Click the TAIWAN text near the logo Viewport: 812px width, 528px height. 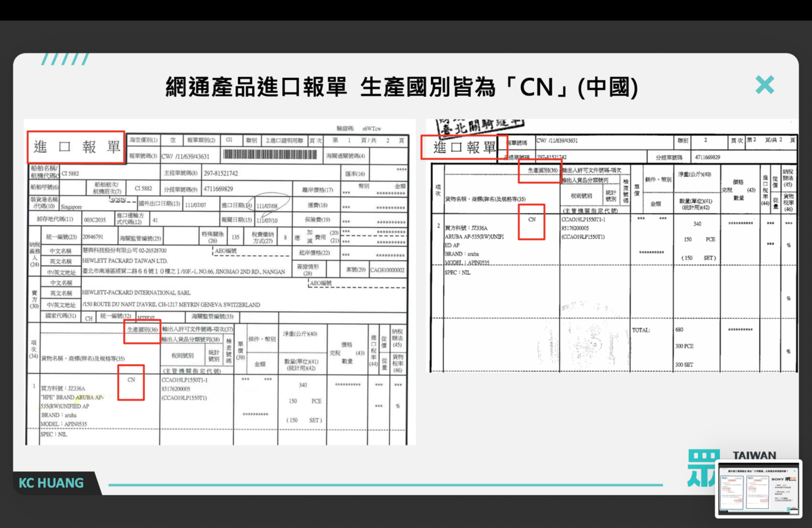click(x=754, y=455)
